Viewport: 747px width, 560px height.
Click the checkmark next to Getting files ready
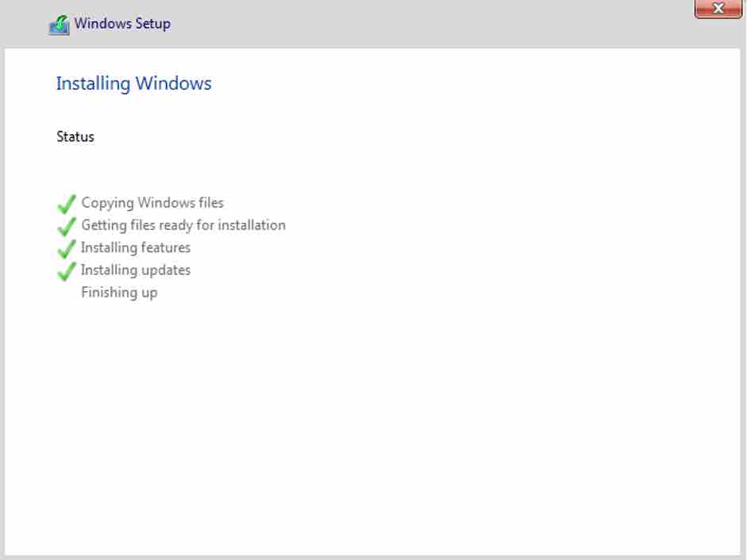point(67,226)
